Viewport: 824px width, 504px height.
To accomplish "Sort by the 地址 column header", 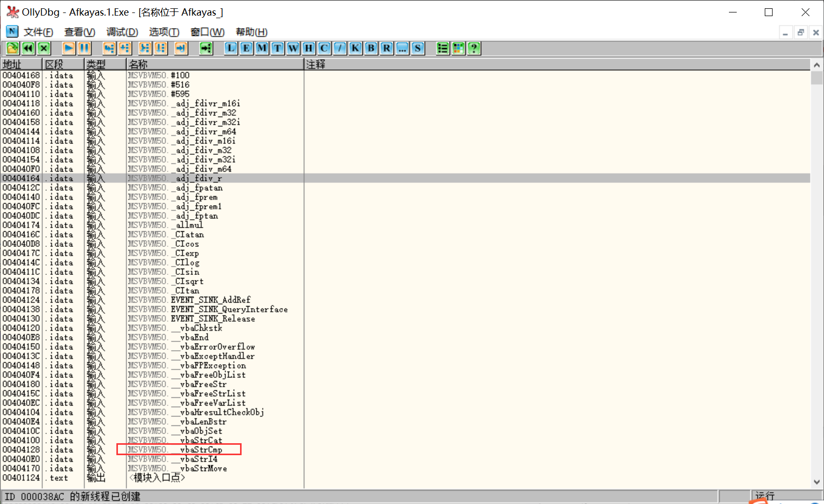I will tap(21, 64).
